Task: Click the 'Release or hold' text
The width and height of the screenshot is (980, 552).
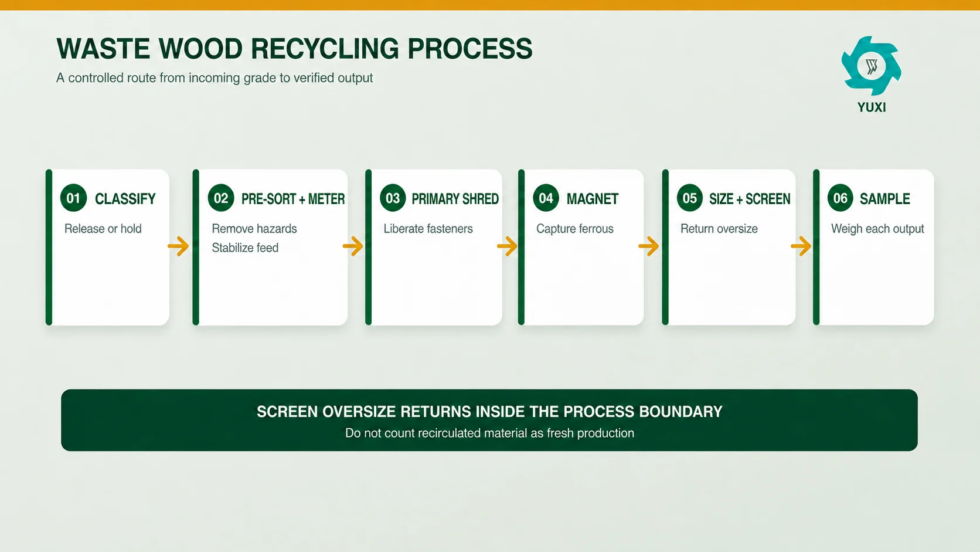Action: click(103, 229)
